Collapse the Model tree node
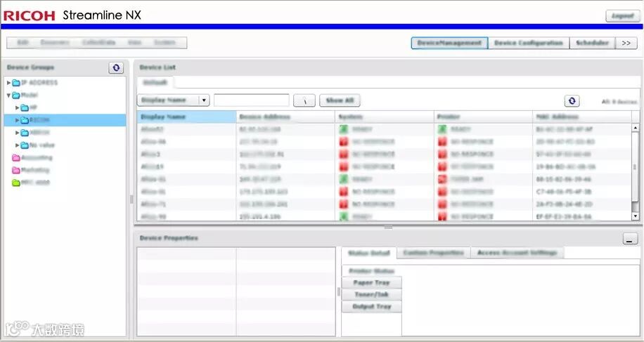This screenshot has width=644, height=342. coord(8,95)
